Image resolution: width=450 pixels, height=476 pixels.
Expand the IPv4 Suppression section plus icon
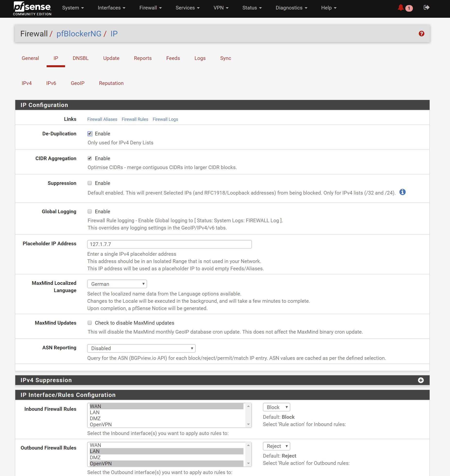(421, 380)
